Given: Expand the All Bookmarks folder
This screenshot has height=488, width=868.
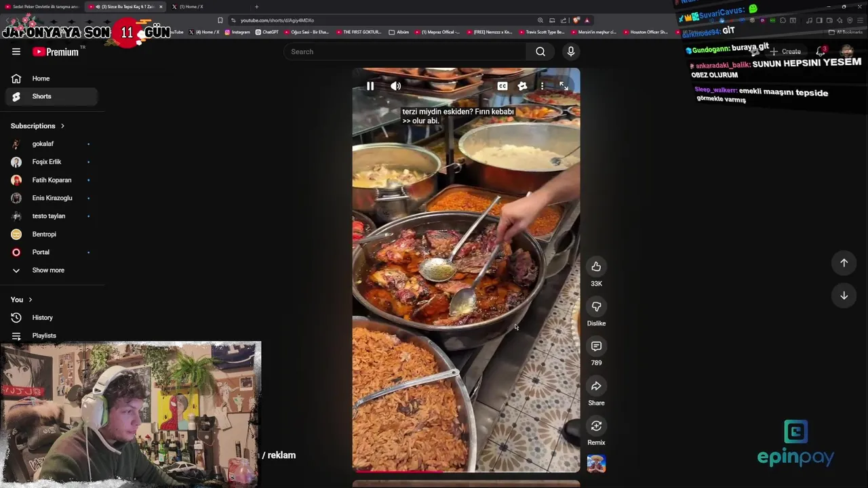Looking at the screenshot, I should tap(845, 32).
